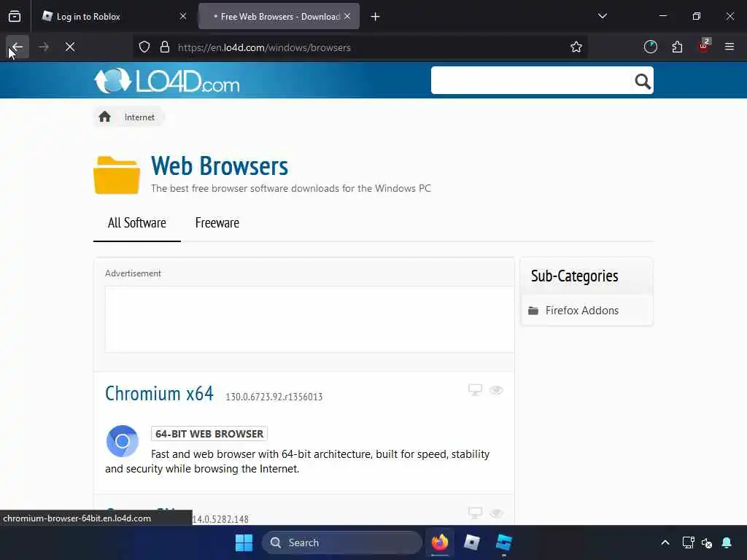
Task: Click the uBlock Origin extension icon
Action: click(x=704, y=46)
